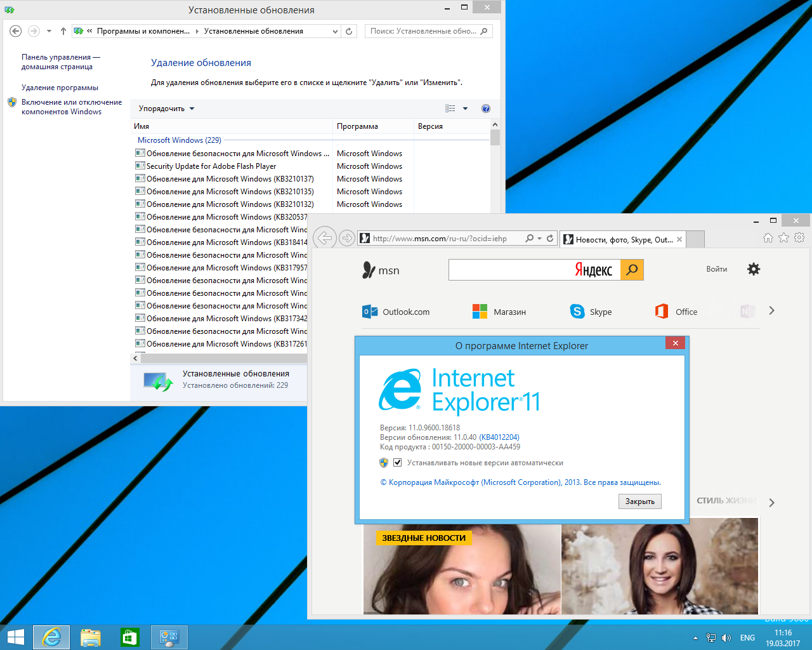Open the IE Favorites star icon
The width and height of the screenshot is (812, 650).
(x=784, y=237)
